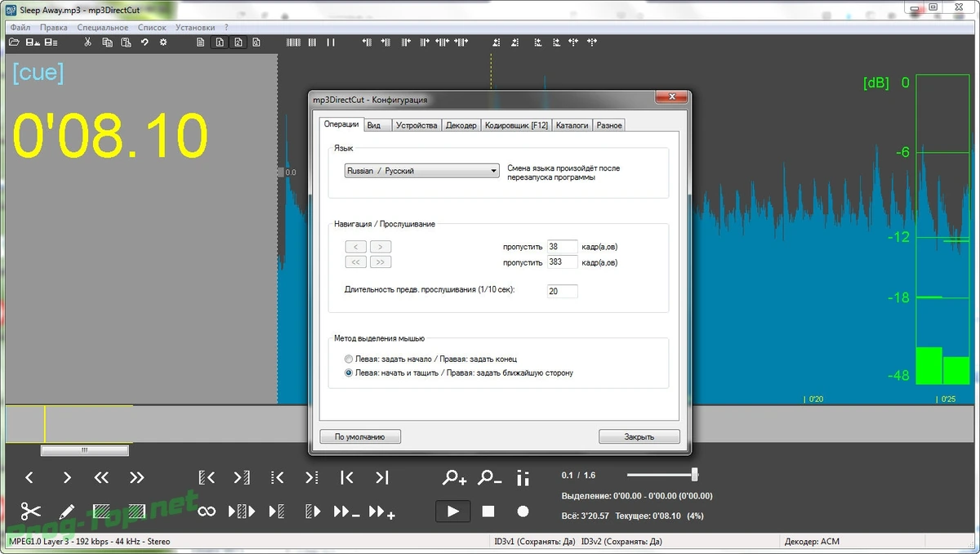Open the Russian / Русский language dropdown

[421, 171]
